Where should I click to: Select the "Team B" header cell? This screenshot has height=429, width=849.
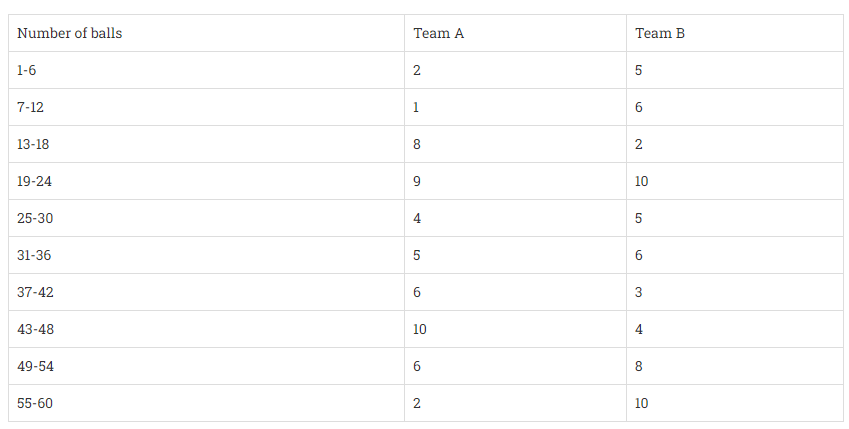[660, 33]
